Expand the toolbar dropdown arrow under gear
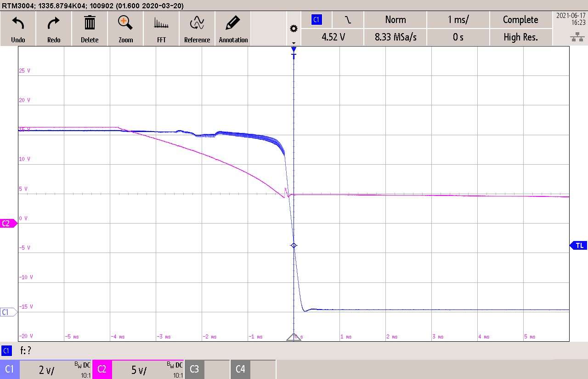588x379 pixels. pyautogui.click(x=294, y=42)
